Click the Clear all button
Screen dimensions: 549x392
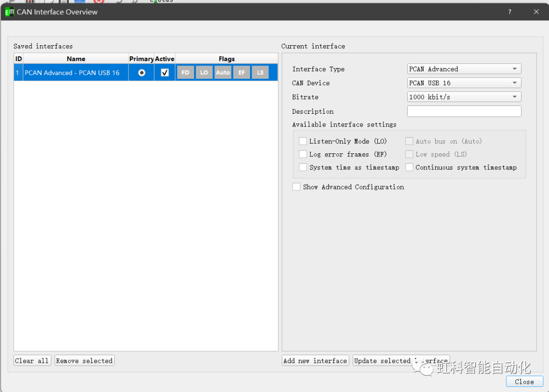[32, 361]
